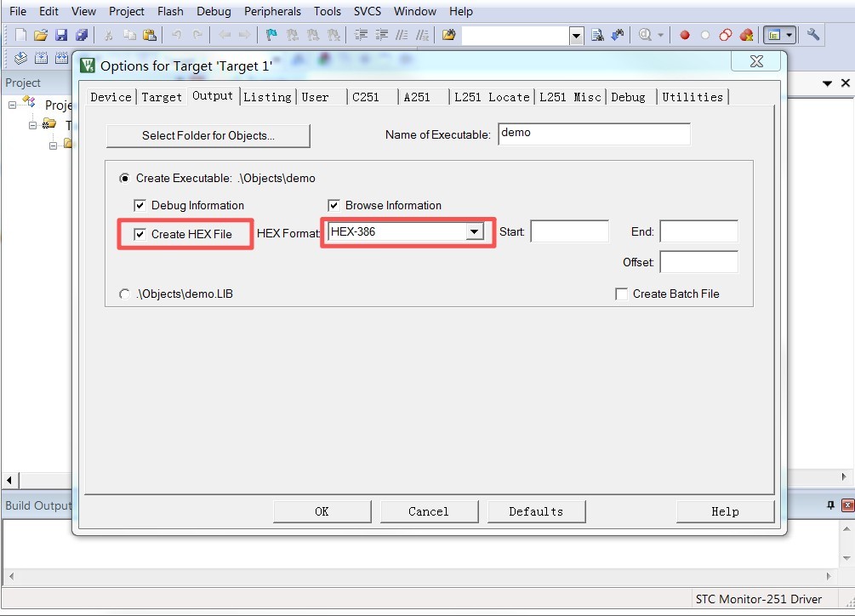The image size is (855, 616).
Task: Open the HEX Format dropdown
Action: pos(475,232)
